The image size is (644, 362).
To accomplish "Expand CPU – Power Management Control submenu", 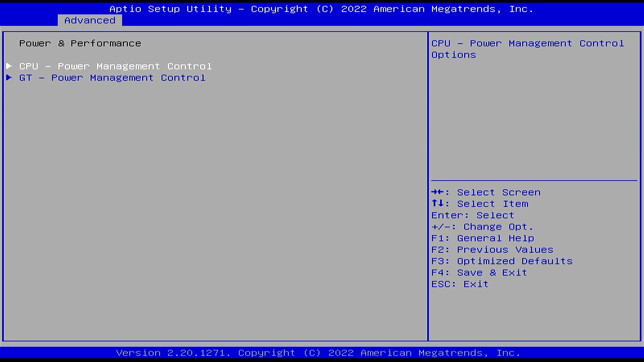I will [115, 66].
